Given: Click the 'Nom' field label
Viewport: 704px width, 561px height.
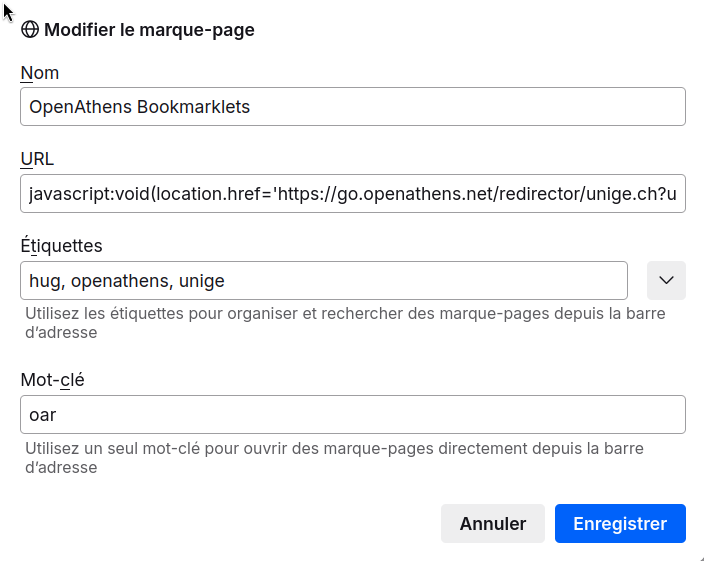Looking at the screenshot, I should tap(39, 73).
